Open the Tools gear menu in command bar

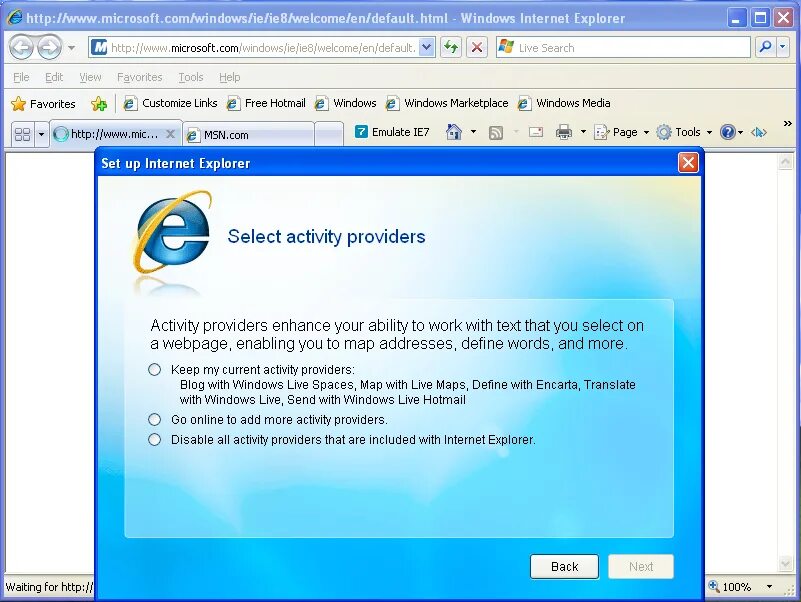coord(684,132)
